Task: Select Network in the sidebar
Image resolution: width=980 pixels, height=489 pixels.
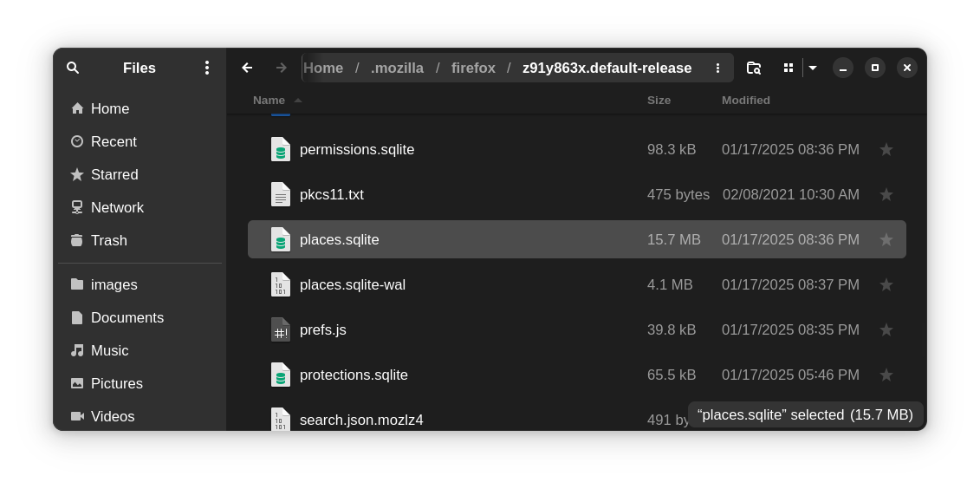Action: click(x=116, y=207)
